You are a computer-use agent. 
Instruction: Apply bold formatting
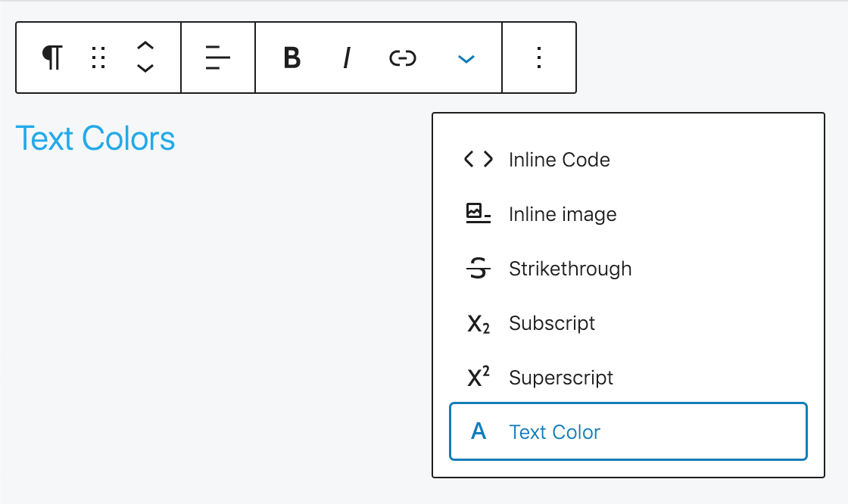pyautogui.click(x=291, y=58)
